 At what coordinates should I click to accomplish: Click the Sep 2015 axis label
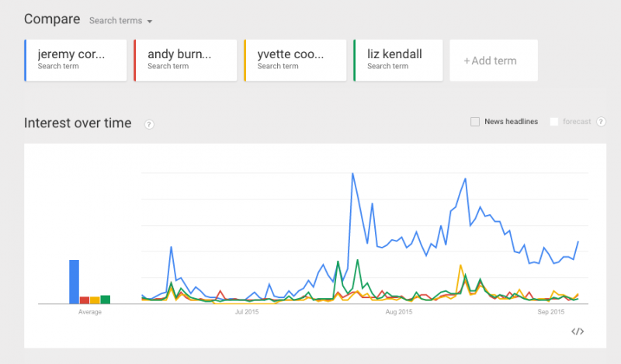pos(551,312)
